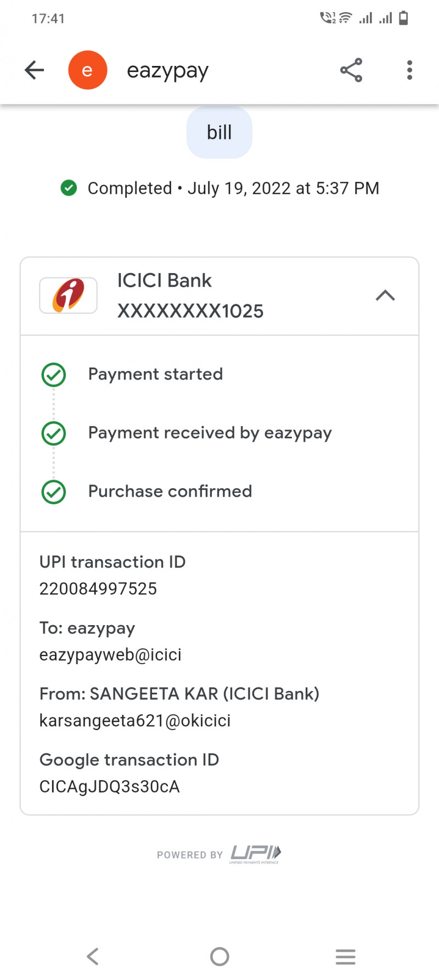The height and width of the screenshot is (980, 439).
Task: Tap the Payment started check circle
Action: (x=54, y=375)
